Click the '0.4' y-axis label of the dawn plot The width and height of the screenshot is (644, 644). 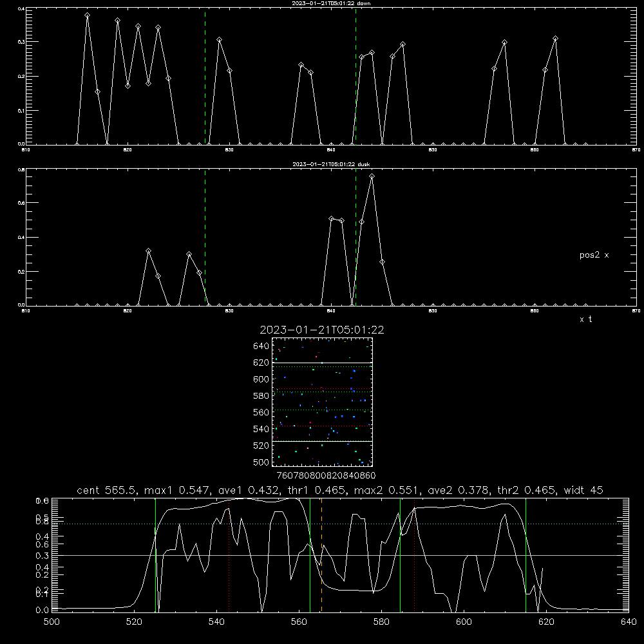coord(21,8)
